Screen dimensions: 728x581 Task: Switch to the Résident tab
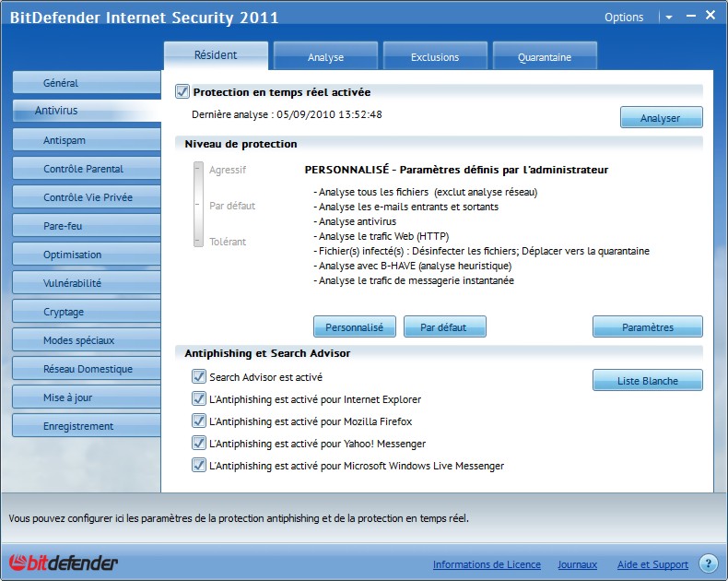tap(216, 55)
